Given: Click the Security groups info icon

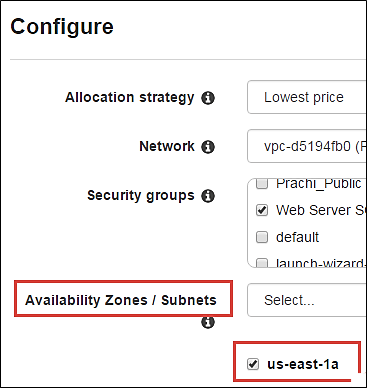Looking at the screenshot, I should (x=208, y=196).
